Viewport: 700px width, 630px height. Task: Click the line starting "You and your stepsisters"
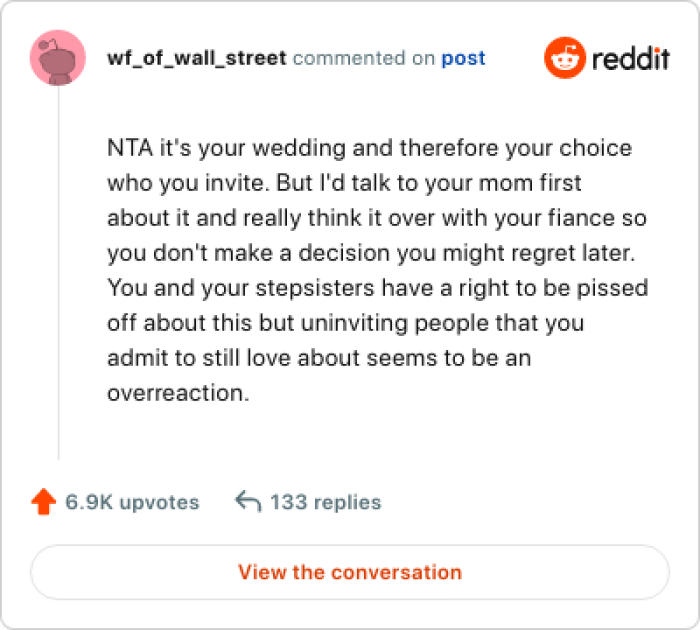(377, 289)
